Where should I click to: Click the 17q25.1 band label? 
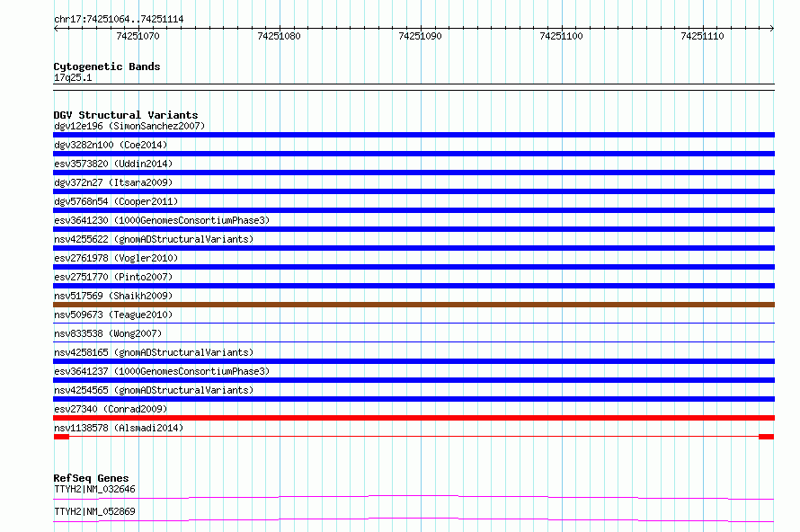(73, 77)
